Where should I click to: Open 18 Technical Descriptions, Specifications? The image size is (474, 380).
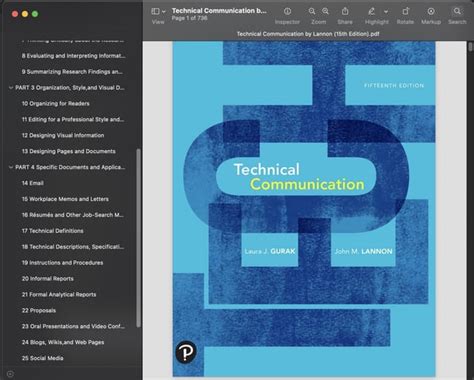[x=73, y=247]
